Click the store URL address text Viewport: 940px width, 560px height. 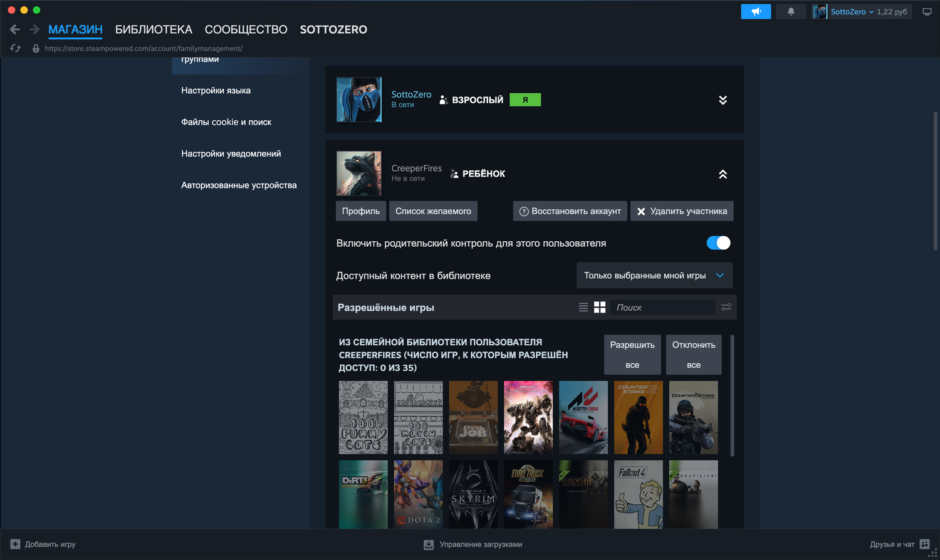(x=144, y=48)
